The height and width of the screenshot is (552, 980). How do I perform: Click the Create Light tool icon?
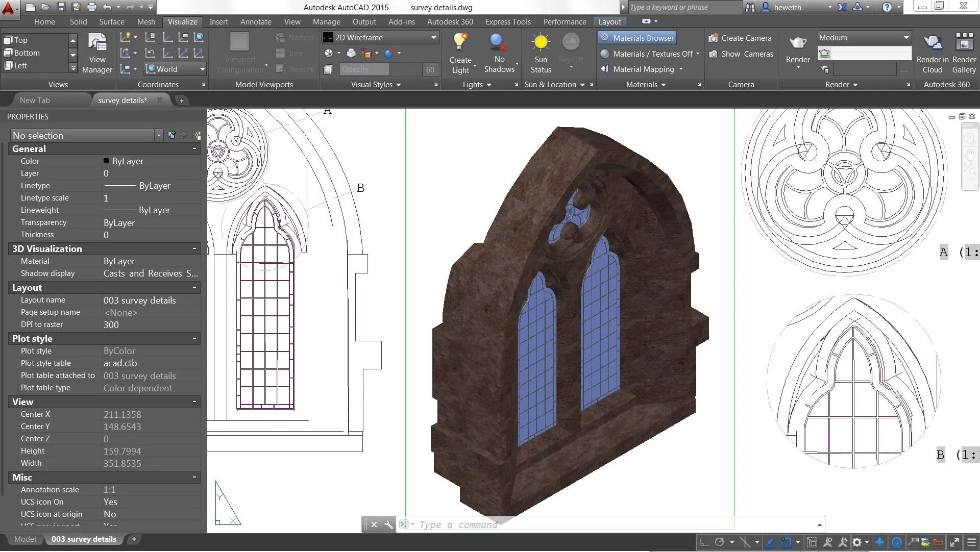tap(460, 42)
